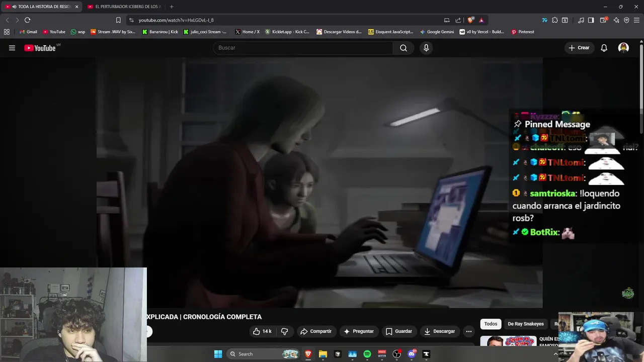Open the three-dot more actions menu
The image size is (644, 362).
(x=468, y=331)
